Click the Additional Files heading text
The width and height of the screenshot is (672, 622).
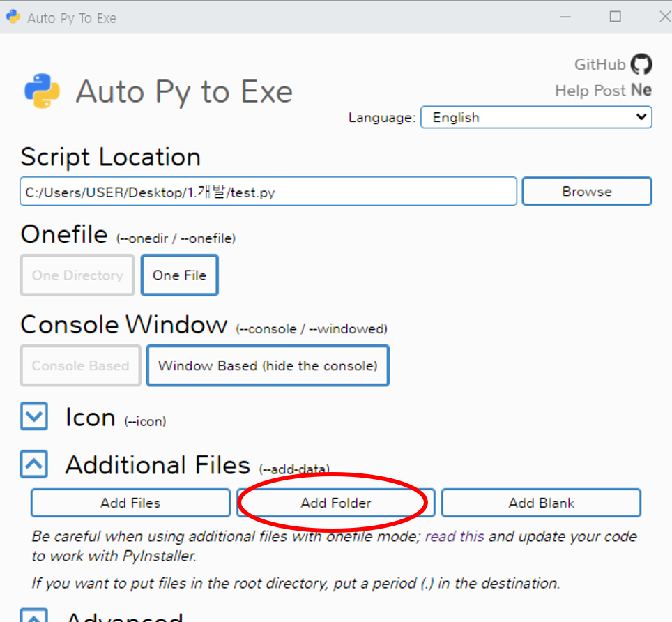click(x=158, y=465)
